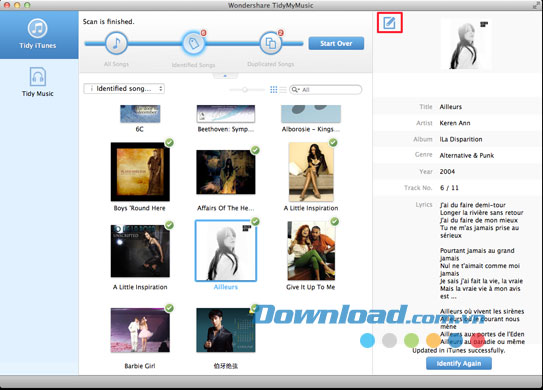Select the Barbie Girl album cover
The height and width of the screenshot is (390, 543).
[x=140, y=330]
